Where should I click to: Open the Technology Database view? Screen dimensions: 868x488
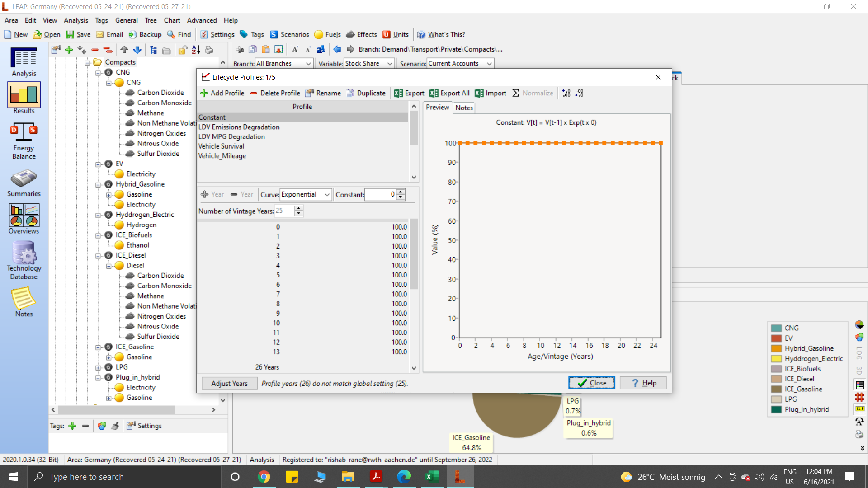click(24, 260)
